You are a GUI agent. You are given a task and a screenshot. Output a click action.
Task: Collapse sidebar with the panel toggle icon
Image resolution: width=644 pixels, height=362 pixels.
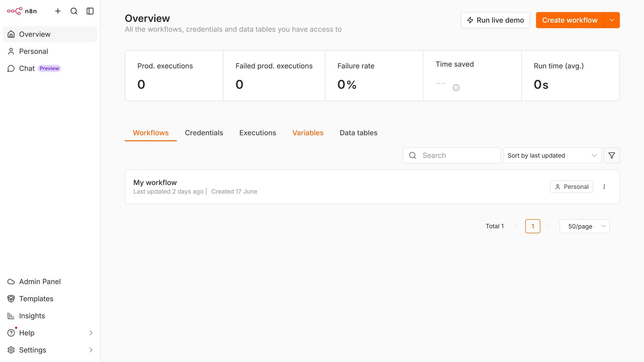[x=90, y=11]
